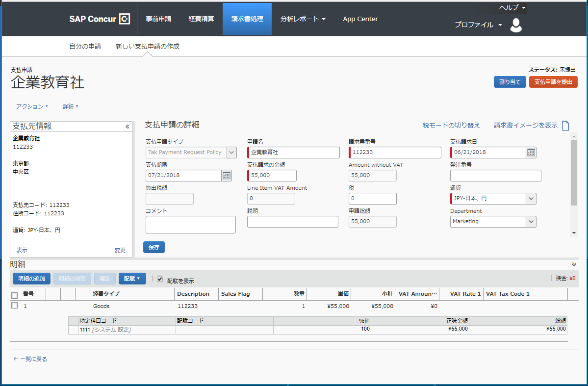588x386 pixels.
Task: Open the 支払期限 calendar picker icon
Action: click(x=226, y=176)
